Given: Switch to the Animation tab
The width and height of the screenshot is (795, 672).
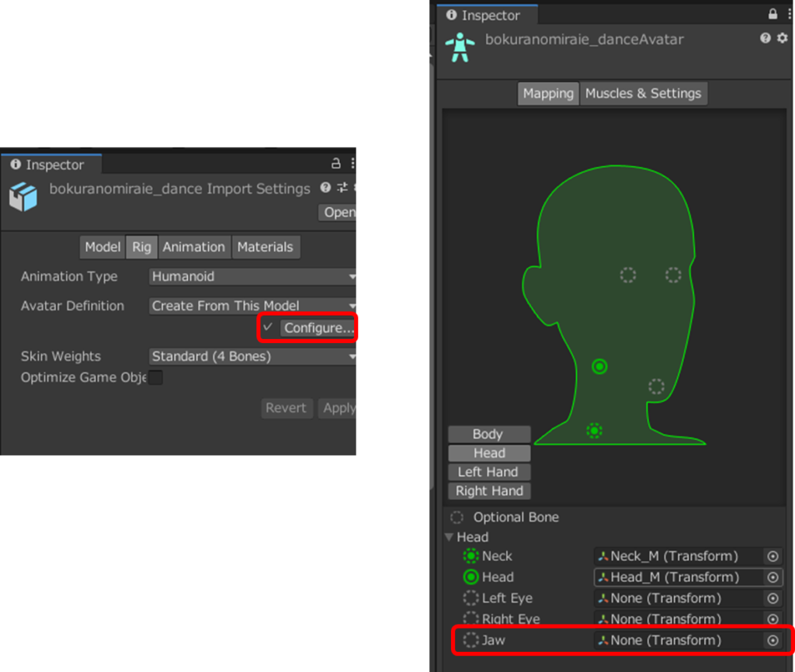Looking at the screenshot, I should (193, 247).
